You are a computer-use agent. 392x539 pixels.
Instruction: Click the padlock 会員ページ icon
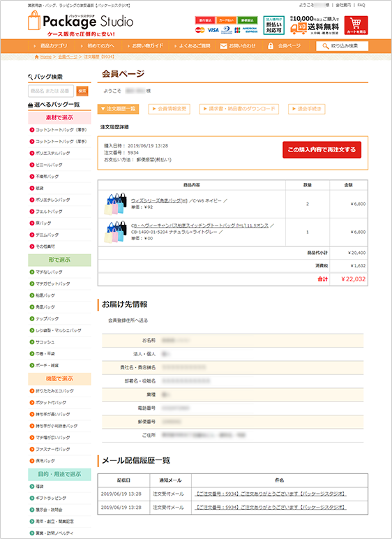click(x=271, y=45)
